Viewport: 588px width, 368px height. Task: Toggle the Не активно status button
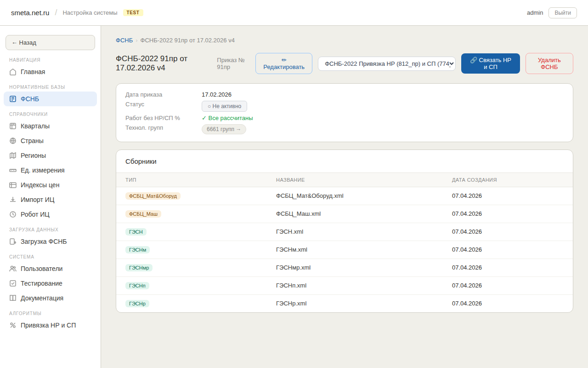[224, 106]
